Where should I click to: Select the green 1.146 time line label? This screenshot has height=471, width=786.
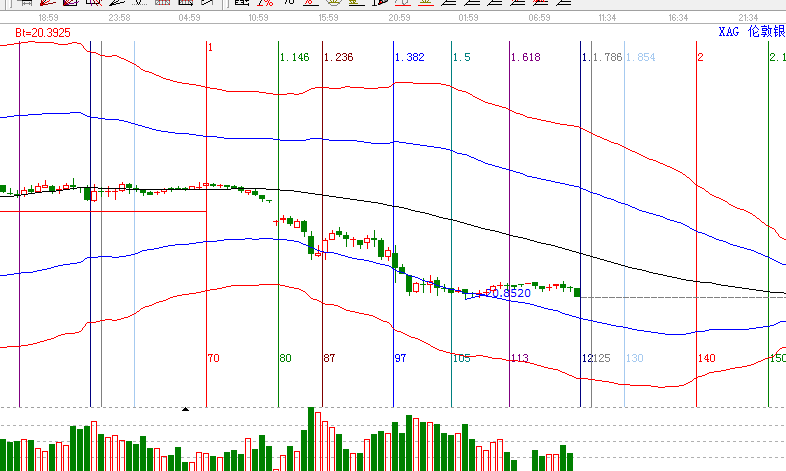tap(294, 58)
